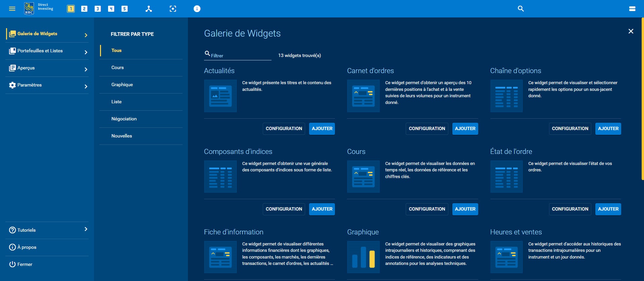Click the Chaîne d'options widget thumbnail
644x281 pixels.
tap(506, 96)
